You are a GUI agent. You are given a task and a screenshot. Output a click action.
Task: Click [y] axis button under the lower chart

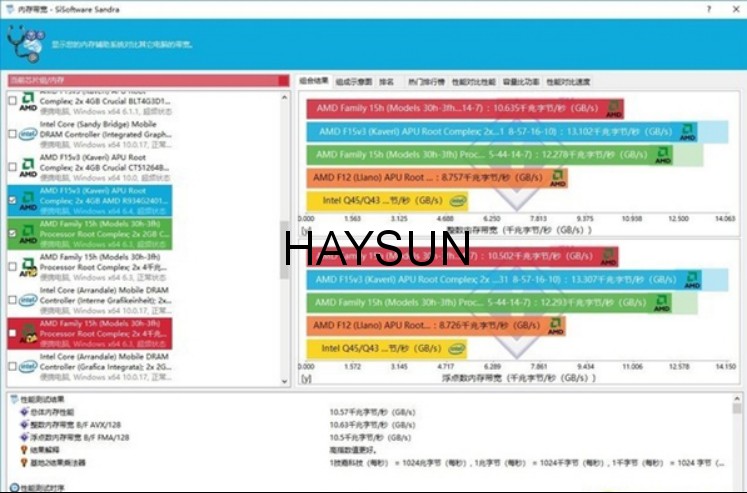(x=306, y=379)
